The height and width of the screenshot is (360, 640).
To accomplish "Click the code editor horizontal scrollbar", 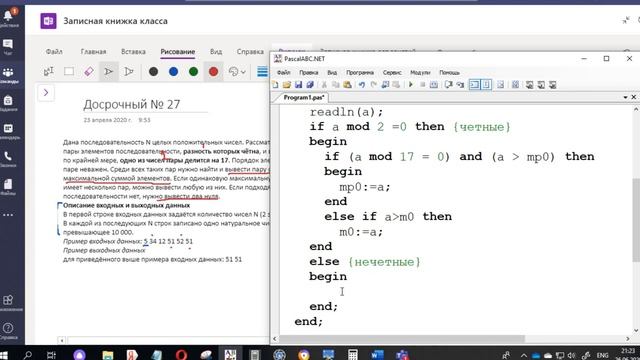I will click(x=402, y=339).
